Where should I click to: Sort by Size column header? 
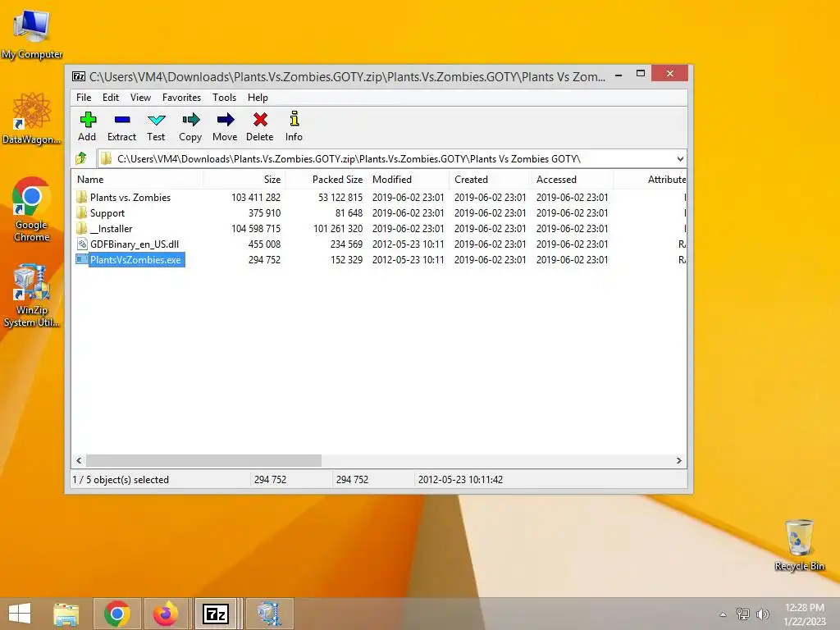click(244, 180)
